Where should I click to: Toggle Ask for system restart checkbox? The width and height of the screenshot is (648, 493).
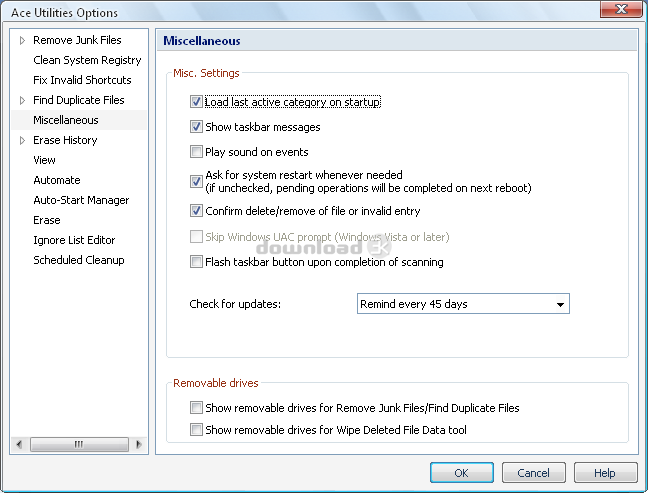coord(196,181)
